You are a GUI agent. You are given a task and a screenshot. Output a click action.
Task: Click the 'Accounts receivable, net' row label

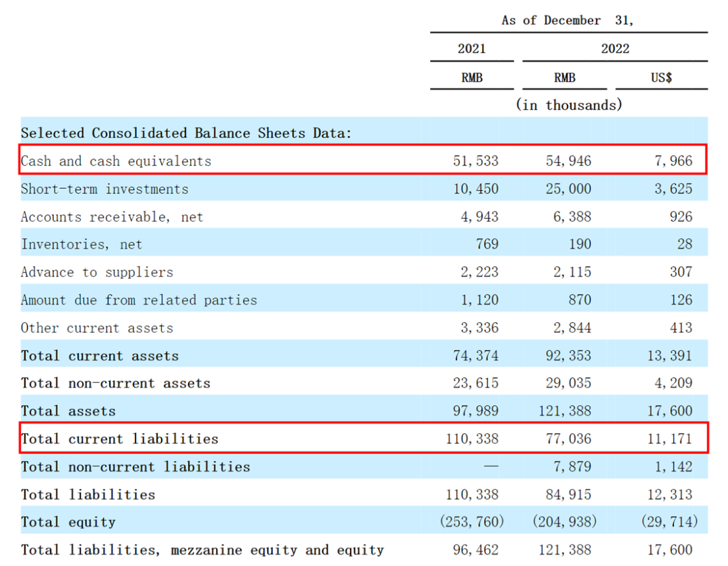tap(112, 217)
